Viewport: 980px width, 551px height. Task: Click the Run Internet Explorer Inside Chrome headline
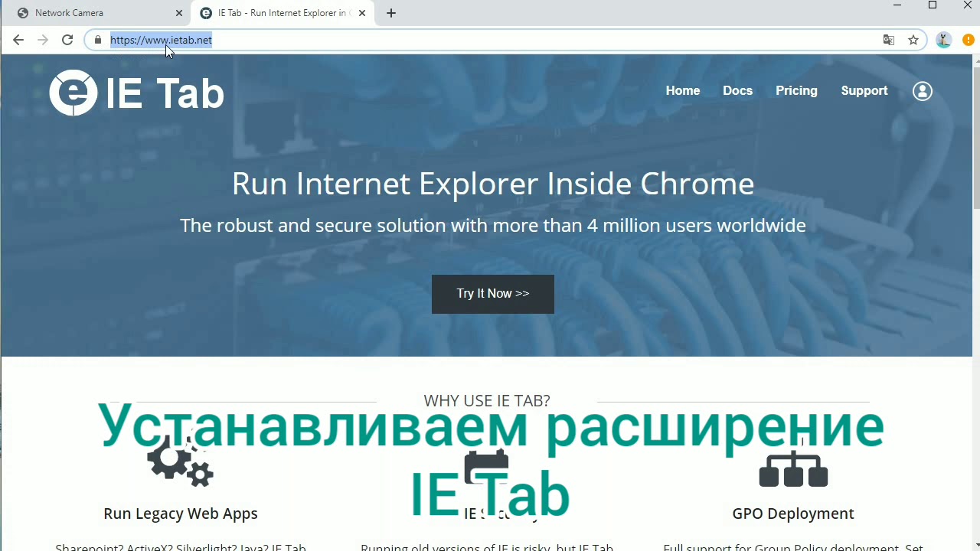493,184
